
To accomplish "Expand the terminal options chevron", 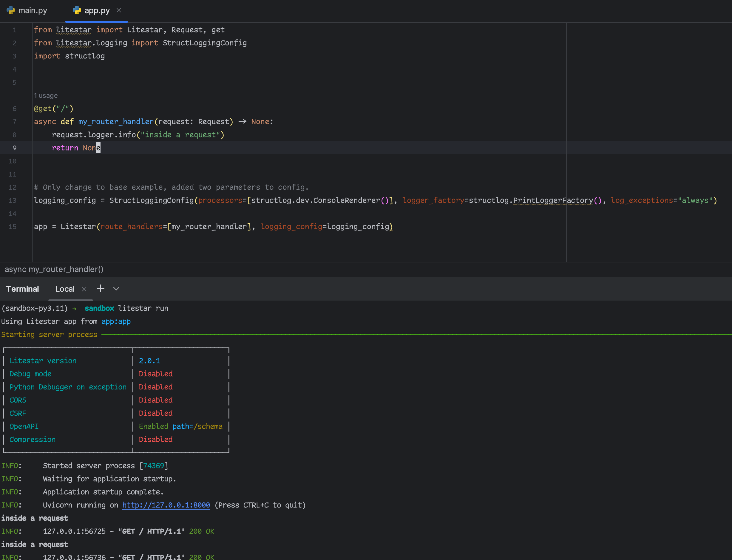I will pos(116,289).
